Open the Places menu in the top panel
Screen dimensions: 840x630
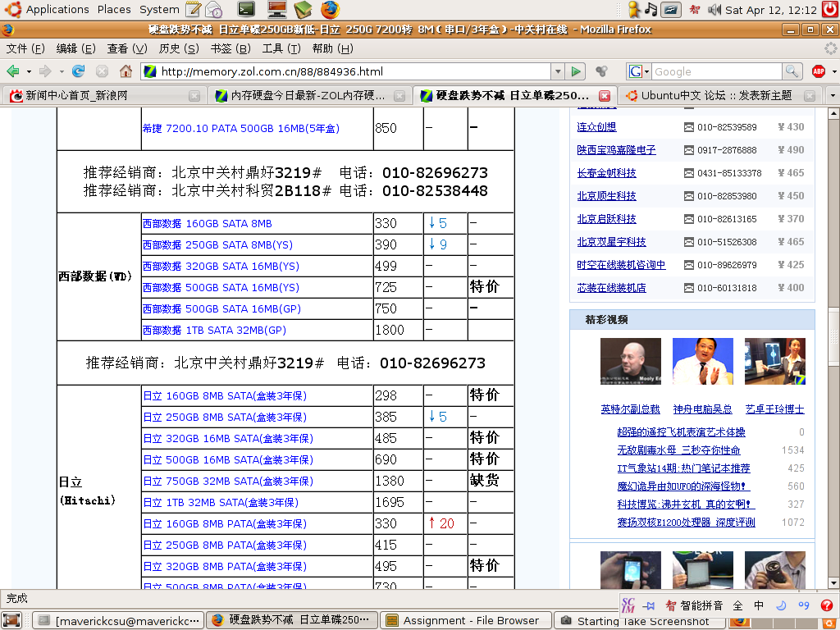point(114,9)
